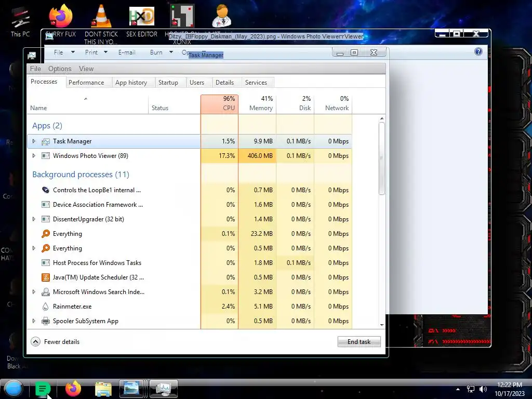Click the Task Manager app row icon
Screen dimensions: 532x399
tap(46, 141)
